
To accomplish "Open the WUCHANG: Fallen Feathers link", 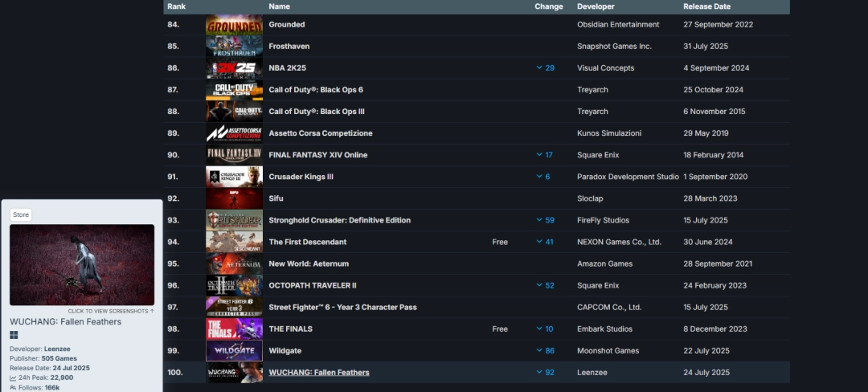I will coord(319,373).
